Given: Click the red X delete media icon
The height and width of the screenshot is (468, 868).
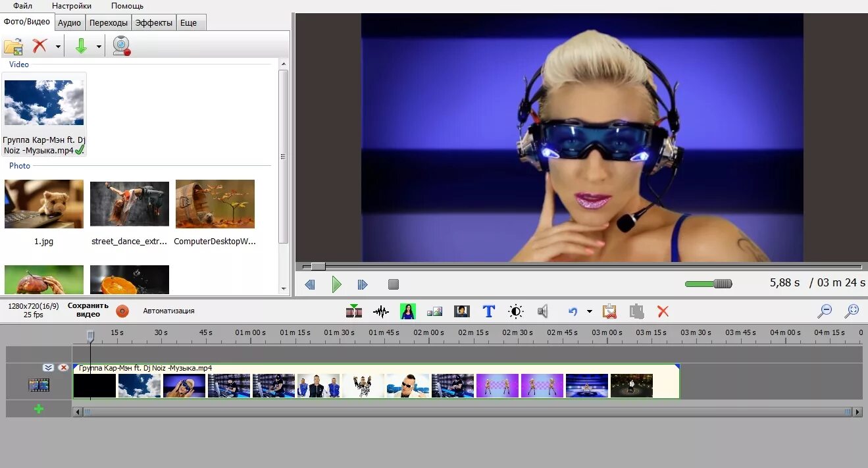Looking at the screenshot, I should pyautogui.click(x=40, y=46).
